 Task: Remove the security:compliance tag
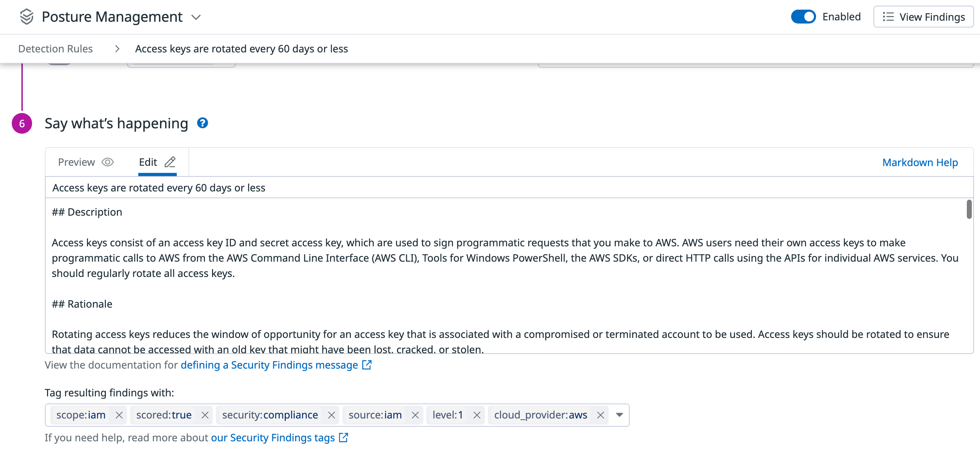point(331,415)
